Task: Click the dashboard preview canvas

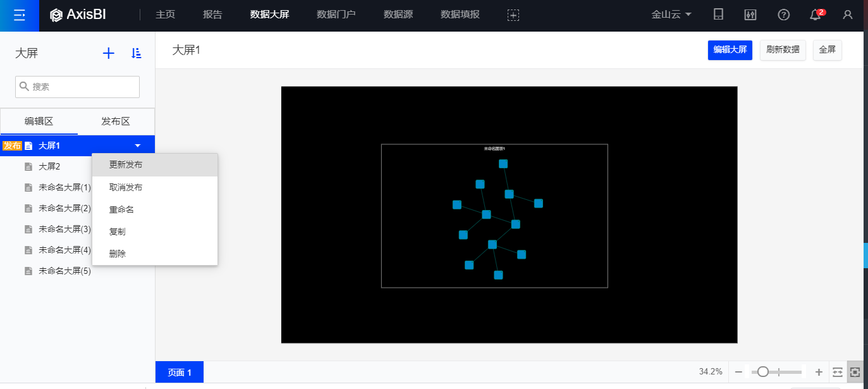Action: click(x=509, y=214)
